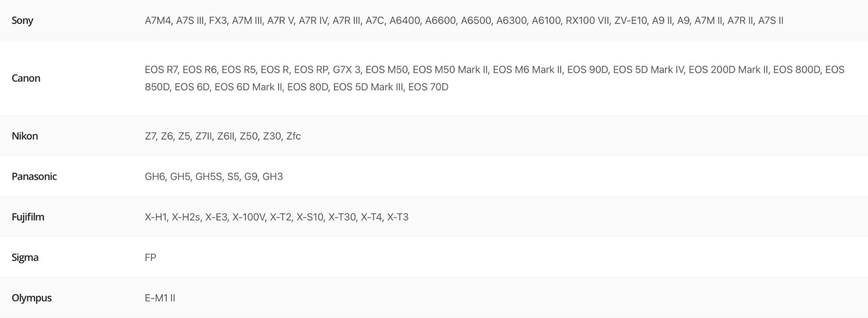The width and height of the screenshot is (868, 318).
Task: Select the X-H1 model text
Action: [x=156, y=217]
